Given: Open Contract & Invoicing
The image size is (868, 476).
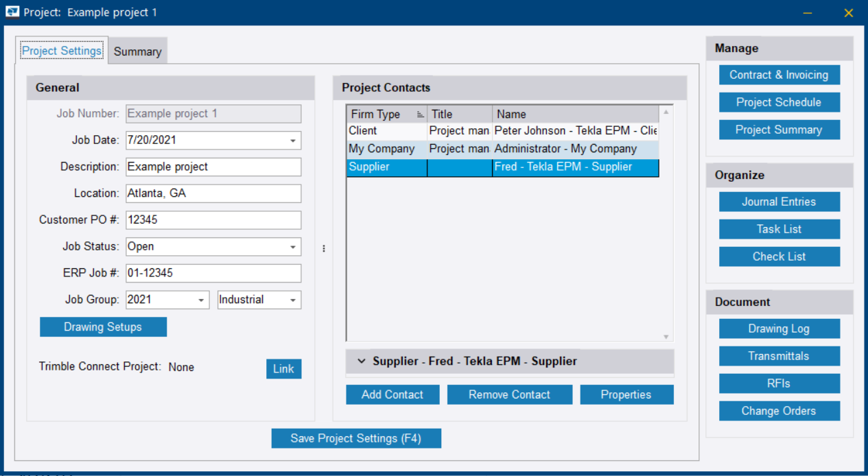Looking at the screenshot, I should point(779,74).
